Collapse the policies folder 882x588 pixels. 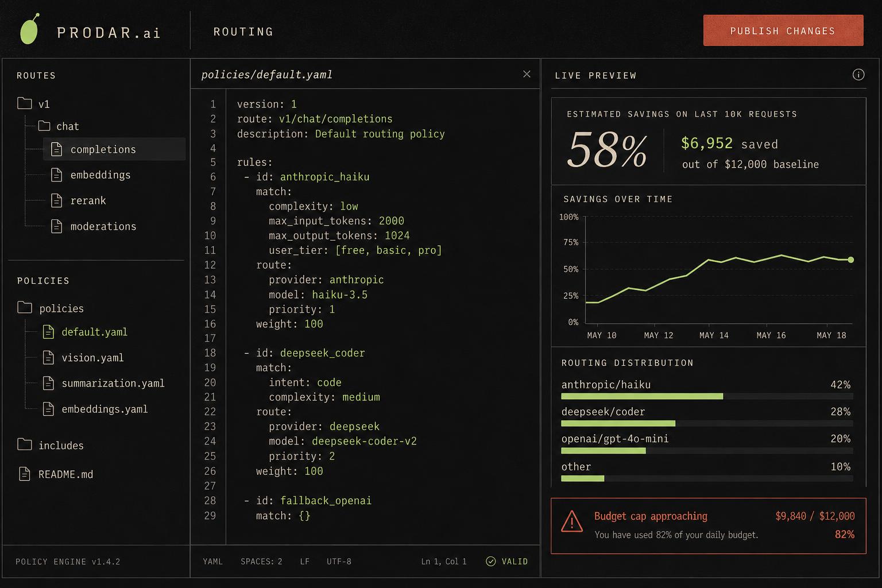(x=25, y=307)
